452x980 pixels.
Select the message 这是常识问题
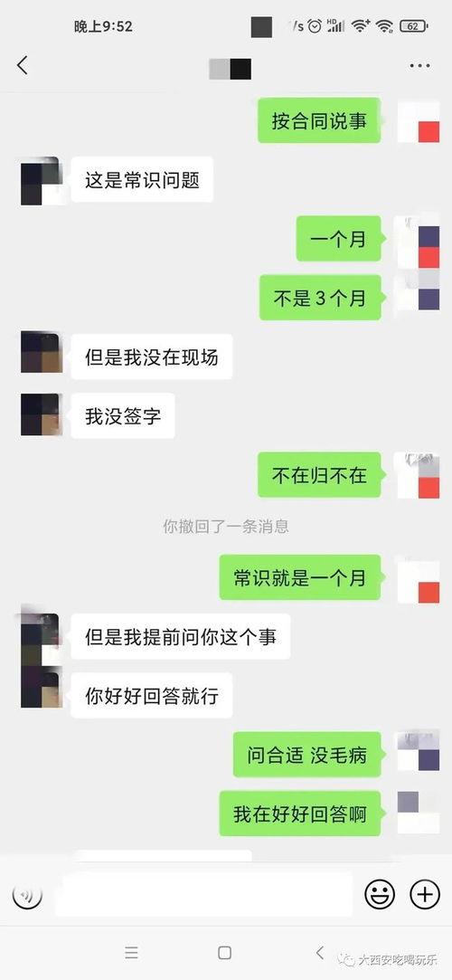(142, 179)
